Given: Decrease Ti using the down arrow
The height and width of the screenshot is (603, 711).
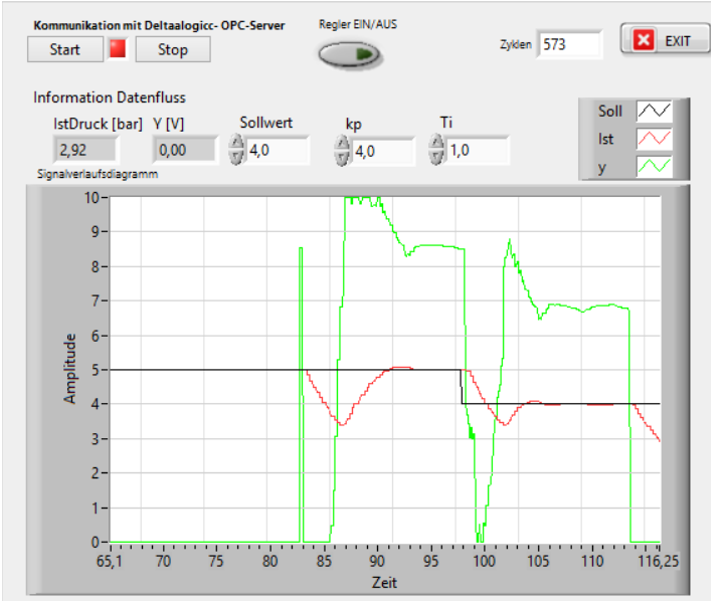Looking at the screenshot, I should click(436, 157).
